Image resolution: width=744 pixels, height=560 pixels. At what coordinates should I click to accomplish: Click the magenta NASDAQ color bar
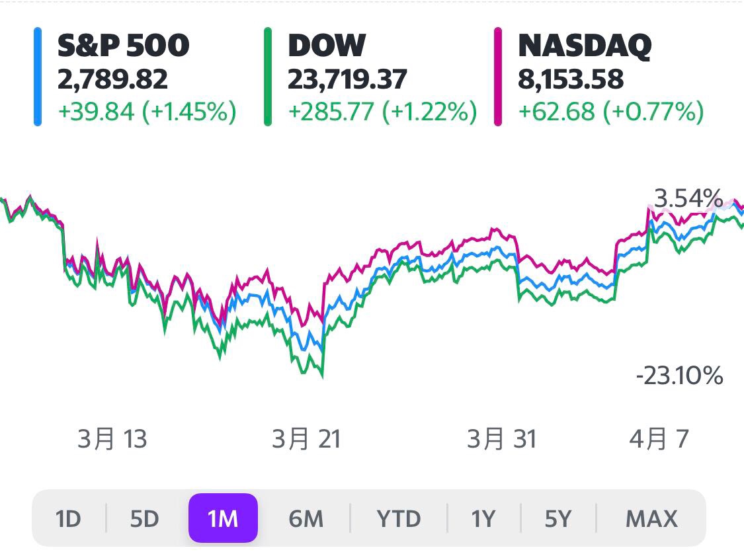pyautogui.click(x=498, y=77)
